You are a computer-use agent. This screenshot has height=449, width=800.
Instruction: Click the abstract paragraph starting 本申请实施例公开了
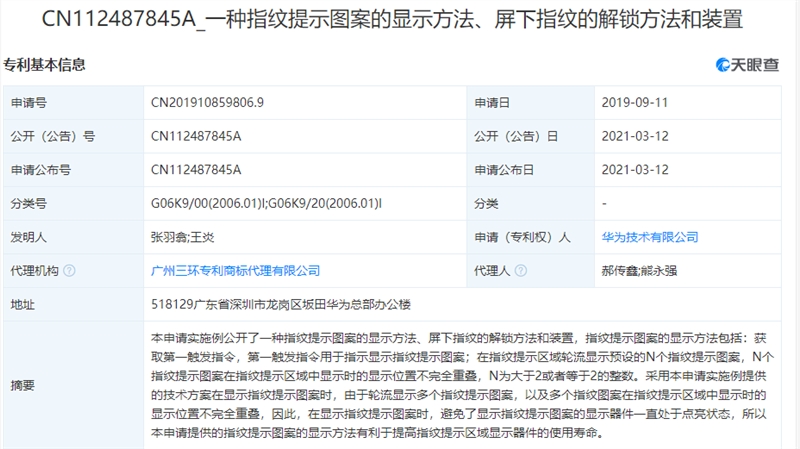point(462,385)
